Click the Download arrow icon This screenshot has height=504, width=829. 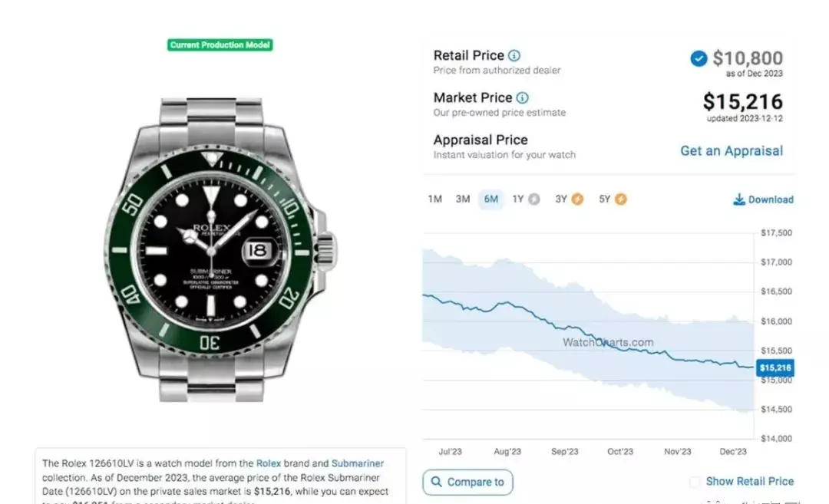pyautogui.click(x=739, y=199)
